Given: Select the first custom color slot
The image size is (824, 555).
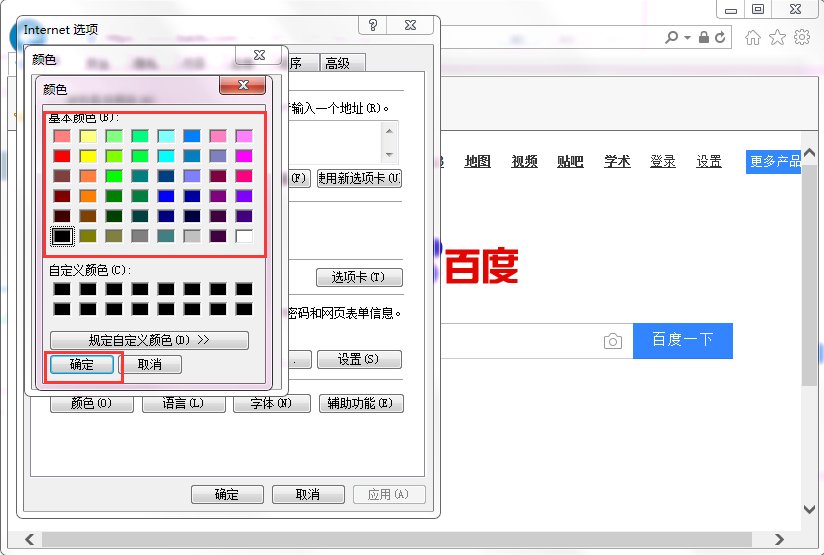Looking at the screenshot, I should tap(62, 289).
